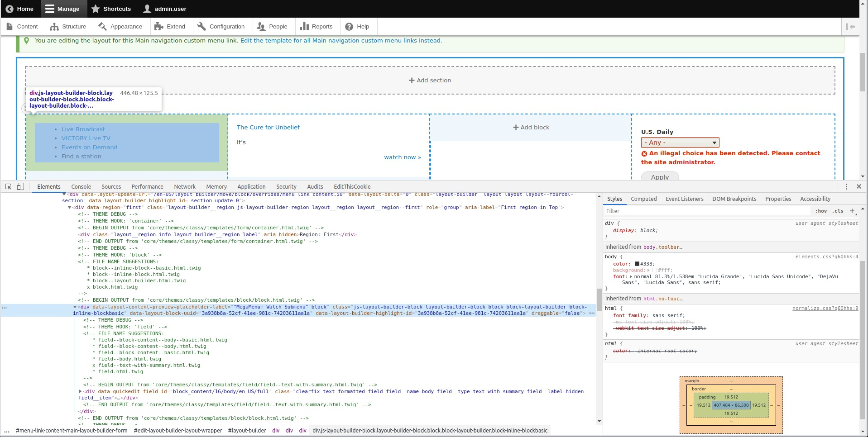Toggle the .cls class editor
868x437 pixels.
(837, 211)
